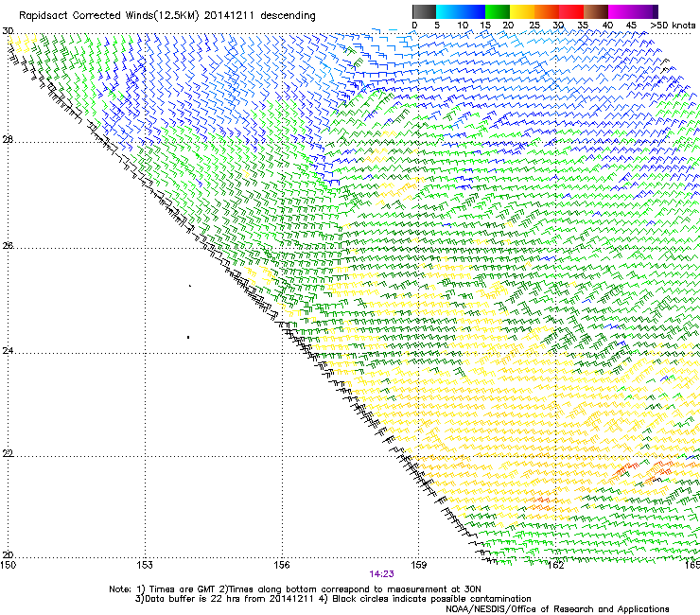Viewport: 700px width, 615px height.
Task: Click the orange 25-30 knots legend segment
Action: [547, 11]
